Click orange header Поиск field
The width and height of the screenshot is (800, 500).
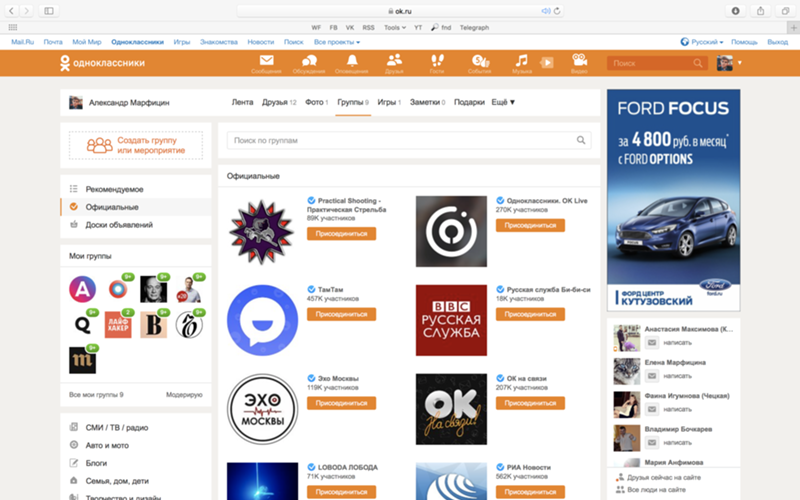pos(657,63)
